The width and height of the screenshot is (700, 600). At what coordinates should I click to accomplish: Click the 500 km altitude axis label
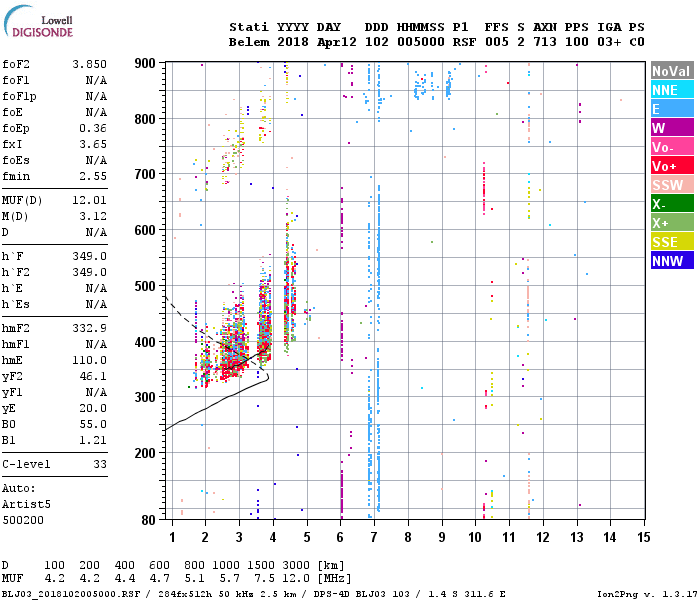tap(145, 286)
